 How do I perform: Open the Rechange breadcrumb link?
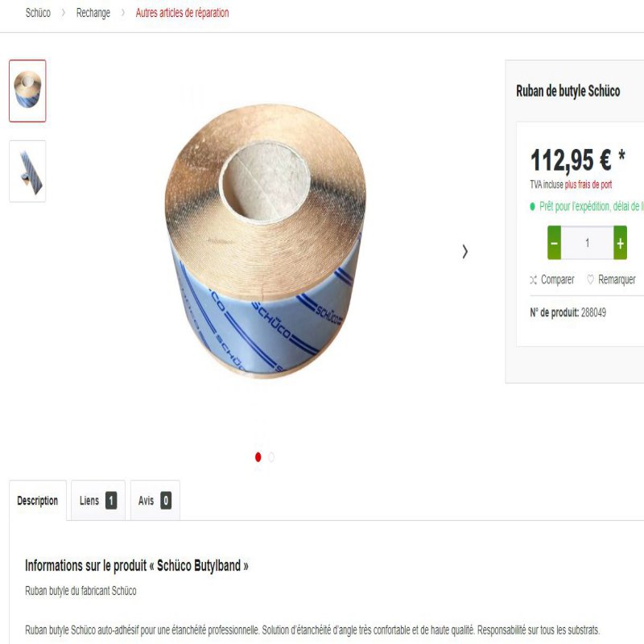point(93,13)
